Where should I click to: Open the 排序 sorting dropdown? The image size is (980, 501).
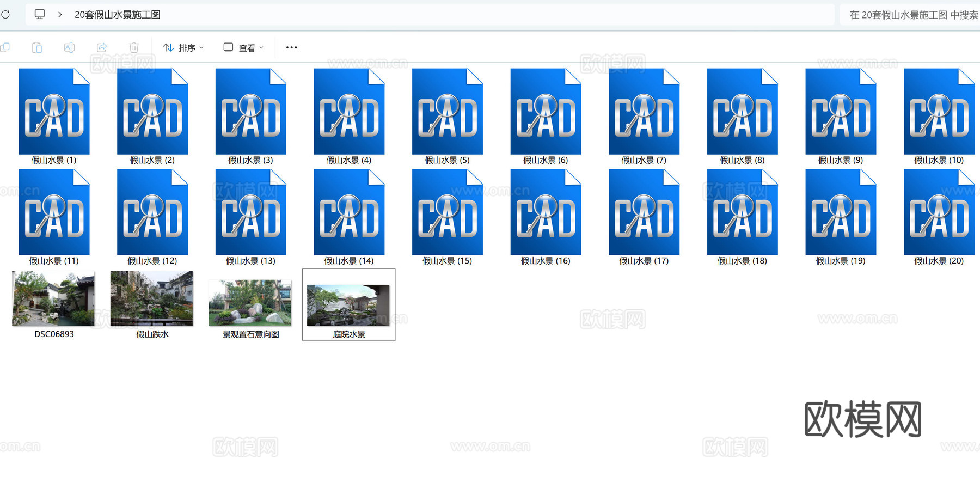[x=187, y=47]
